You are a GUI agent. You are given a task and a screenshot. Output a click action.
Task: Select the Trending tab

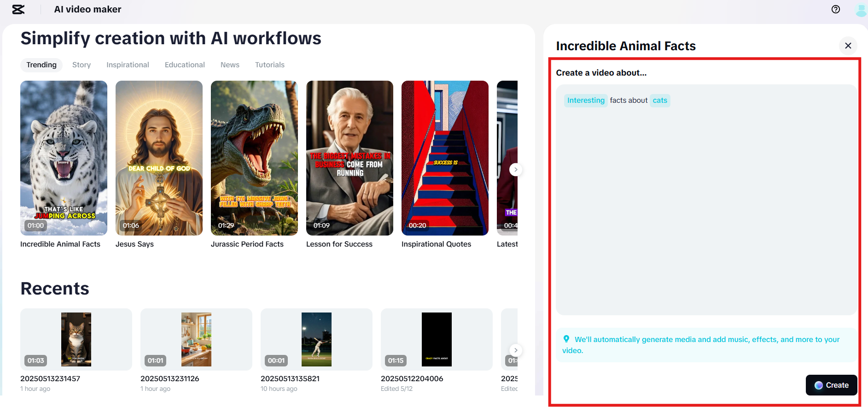click(x=41, y=65)
